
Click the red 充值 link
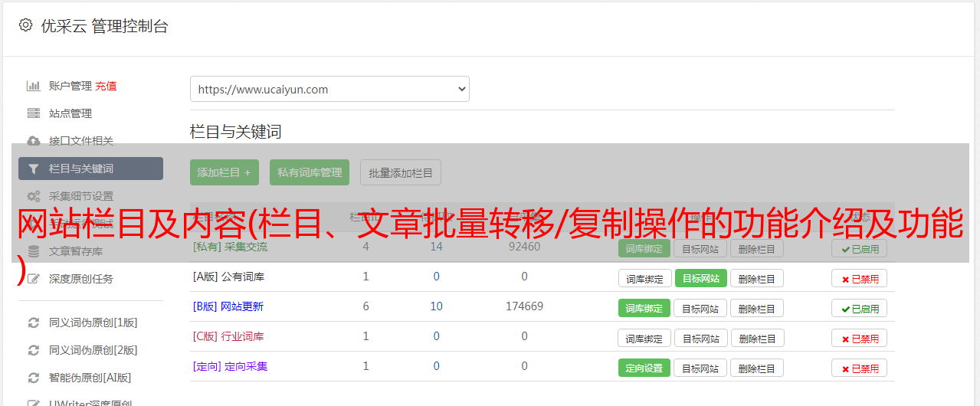[107, 86]
